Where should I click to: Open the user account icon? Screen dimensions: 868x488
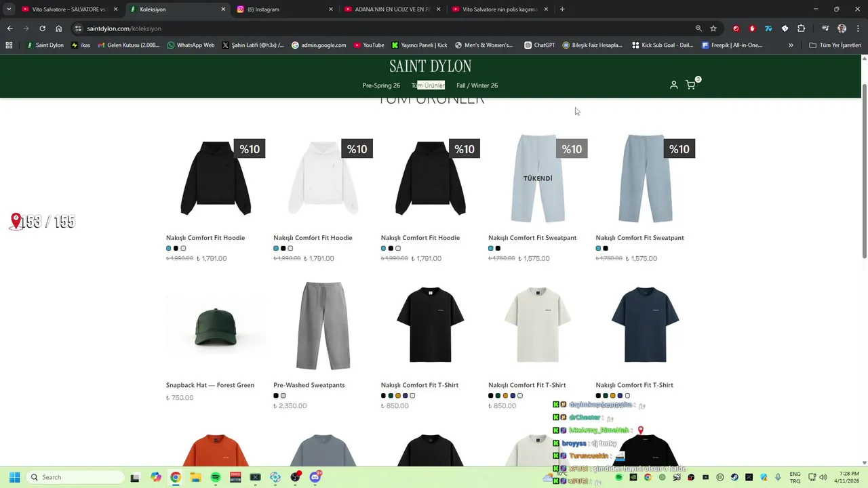tap(673, 85)
